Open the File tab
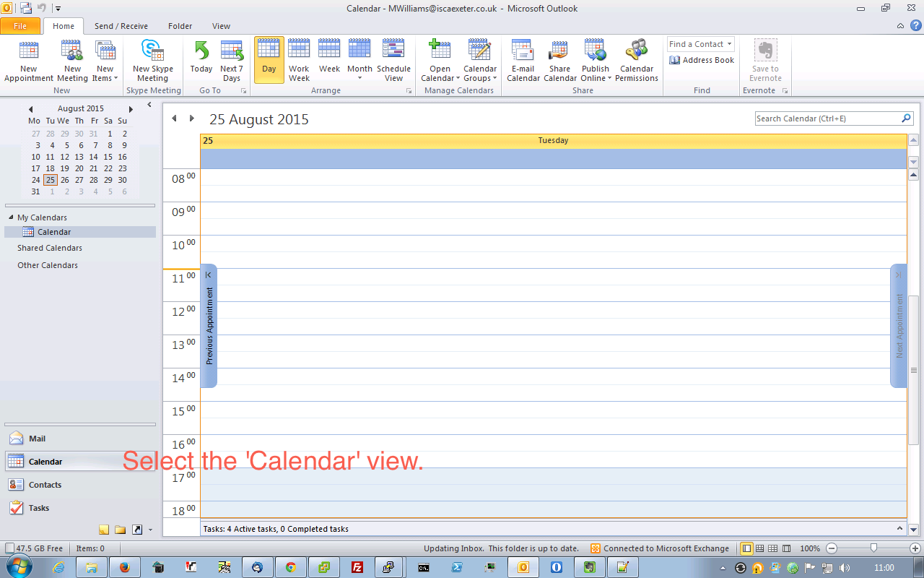 tap(20, 26)
